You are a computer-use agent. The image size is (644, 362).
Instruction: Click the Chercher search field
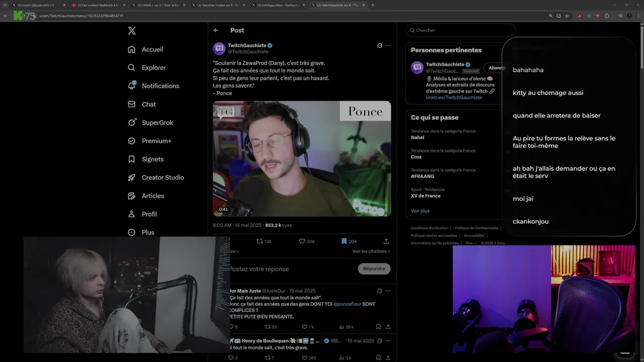point(460,30)
